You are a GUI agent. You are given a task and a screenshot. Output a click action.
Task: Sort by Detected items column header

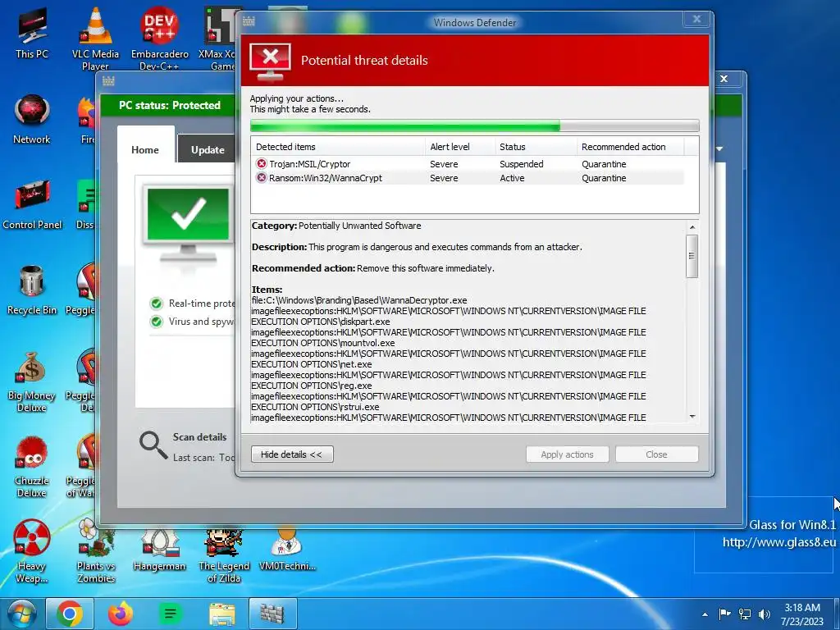click(x=337, y=147)
